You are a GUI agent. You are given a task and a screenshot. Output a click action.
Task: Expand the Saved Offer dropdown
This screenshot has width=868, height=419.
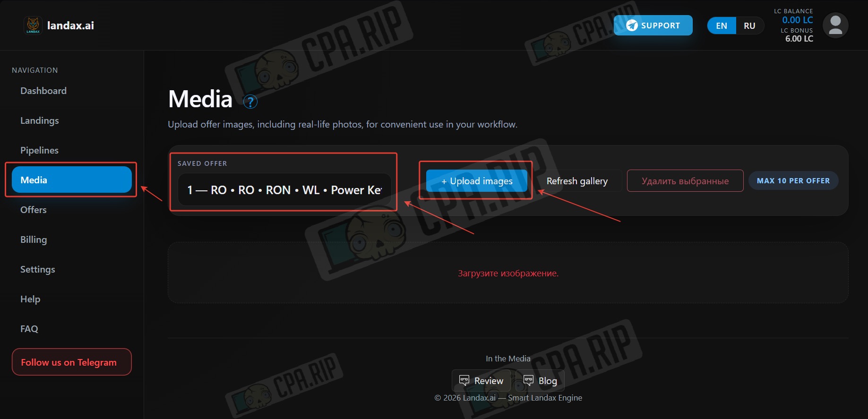click(284, 190)
